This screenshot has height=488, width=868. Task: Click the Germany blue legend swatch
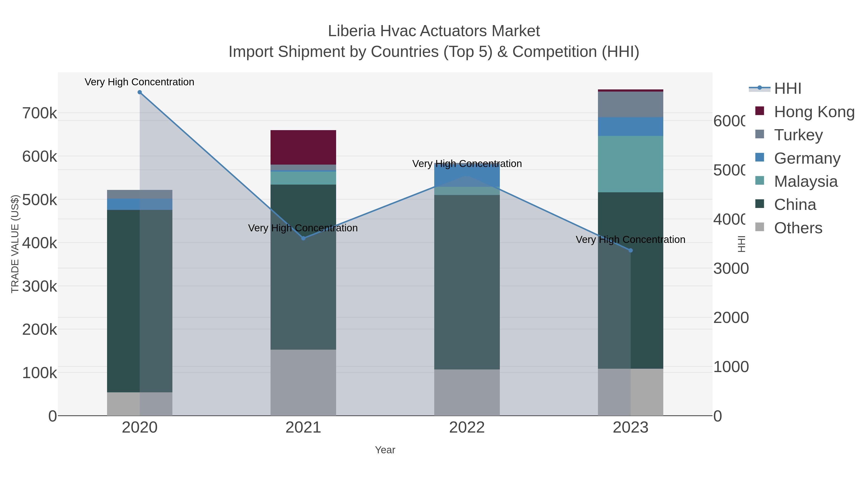[760, 157]
